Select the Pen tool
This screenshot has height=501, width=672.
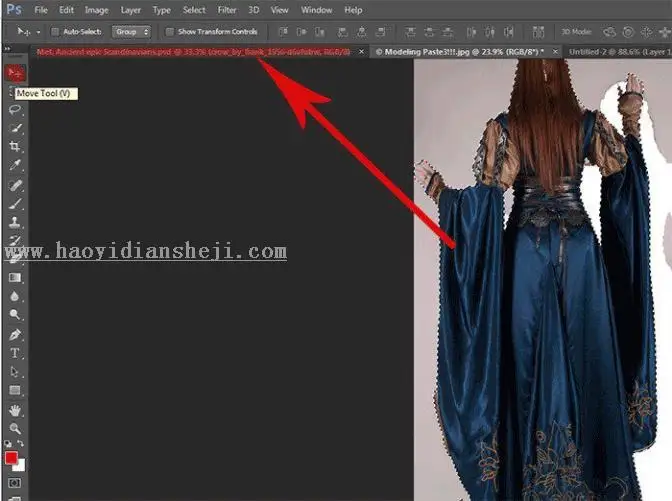click(15, 334)
